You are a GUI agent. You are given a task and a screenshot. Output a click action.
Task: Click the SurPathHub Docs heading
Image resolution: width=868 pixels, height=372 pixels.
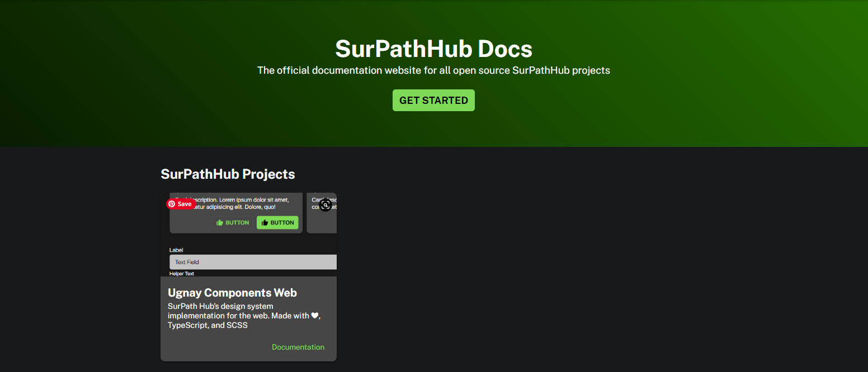pyautogui.click(x=433, y=49)
